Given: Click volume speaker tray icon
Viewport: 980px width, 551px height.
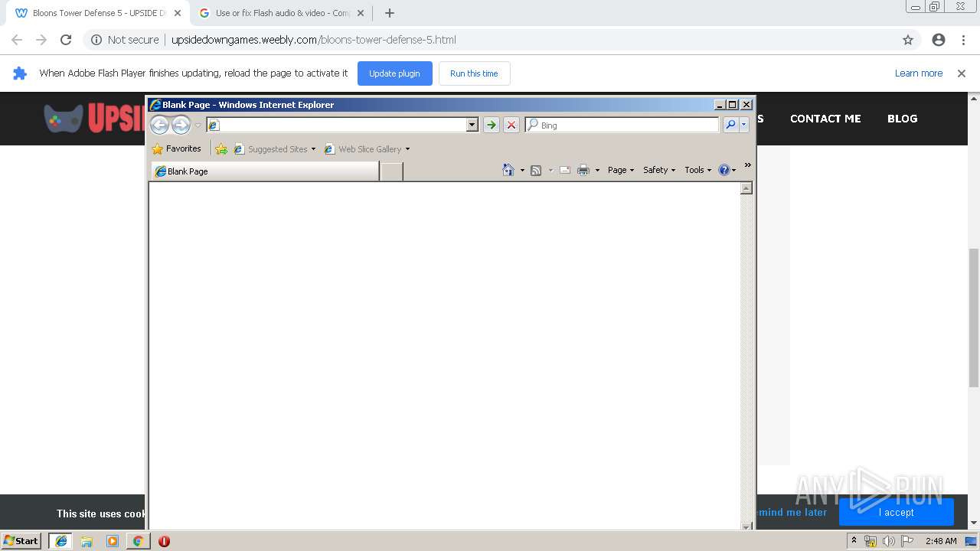Looking at the screenshot, I should click(888, 541).
